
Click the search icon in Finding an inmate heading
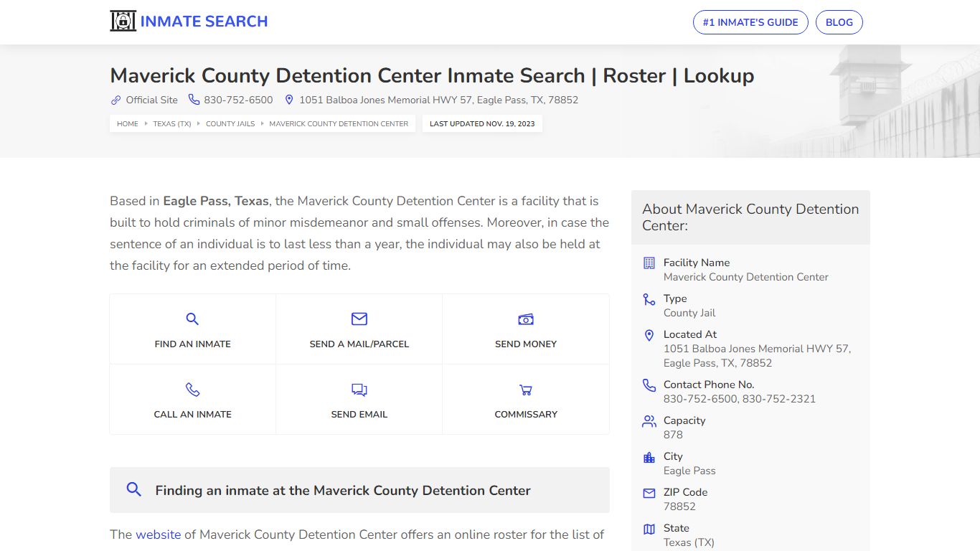click(x=133, y=489)
